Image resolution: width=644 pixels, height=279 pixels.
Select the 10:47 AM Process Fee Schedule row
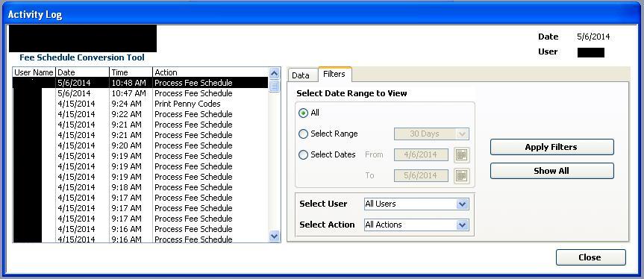(x=141, y=93)
